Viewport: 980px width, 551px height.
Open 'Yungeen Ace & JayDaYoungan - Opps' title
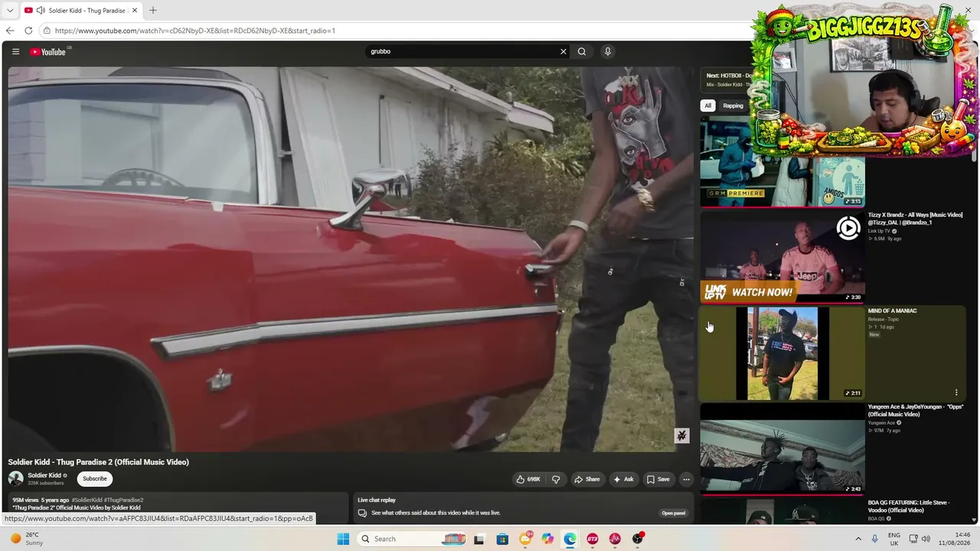[915, 411]
